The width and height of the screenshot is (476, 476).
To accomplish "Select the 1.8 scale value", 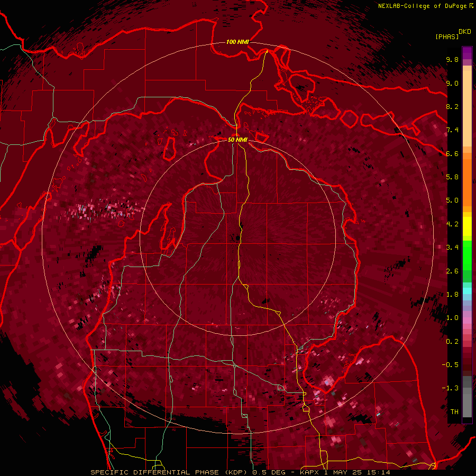I will (452, 295).
